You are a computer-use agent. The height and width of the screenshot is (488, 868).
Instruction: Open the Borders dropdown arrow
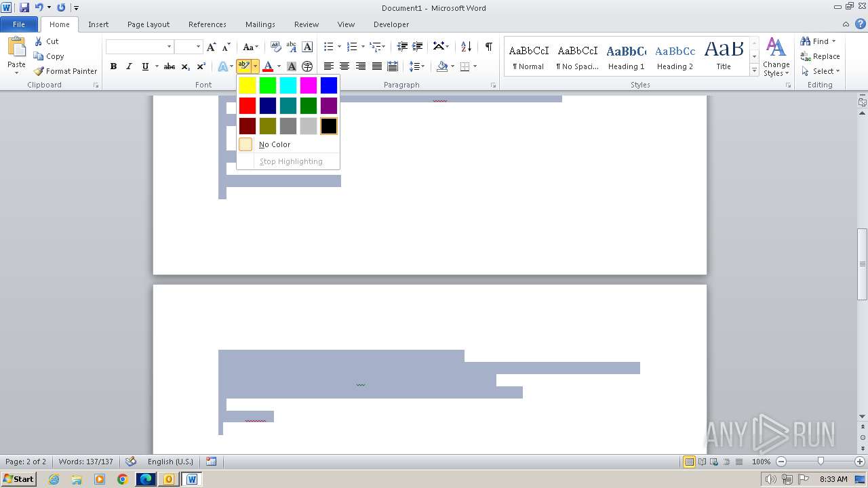[x=475, y=66]
